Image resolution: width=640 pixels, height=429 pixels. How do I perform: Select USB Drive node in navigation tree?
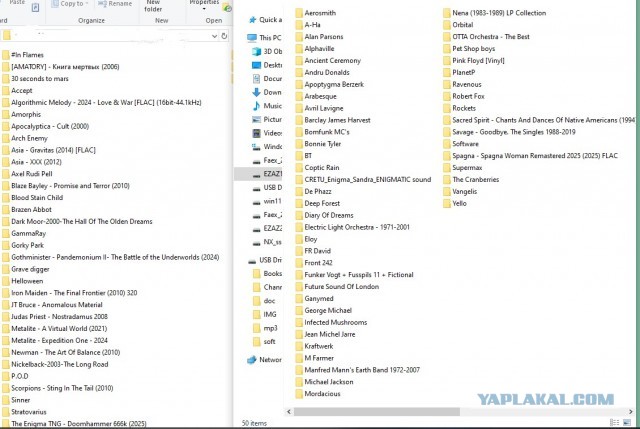[x=265, y=260]
